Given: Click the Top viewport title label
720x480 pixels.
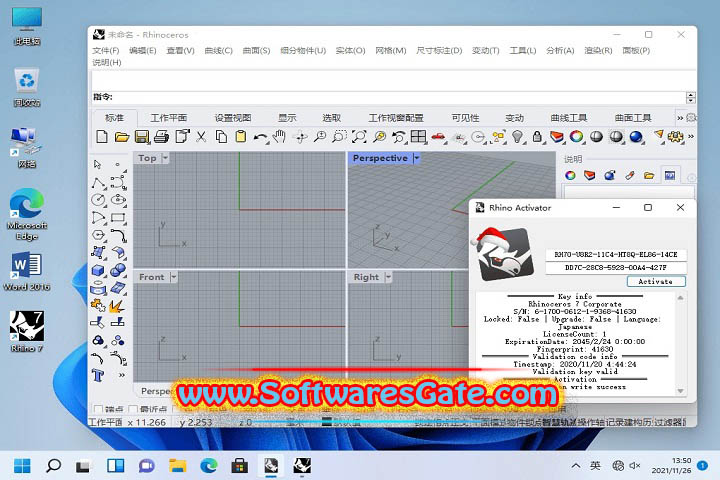Looking at the screenshot, I should 147,158.
